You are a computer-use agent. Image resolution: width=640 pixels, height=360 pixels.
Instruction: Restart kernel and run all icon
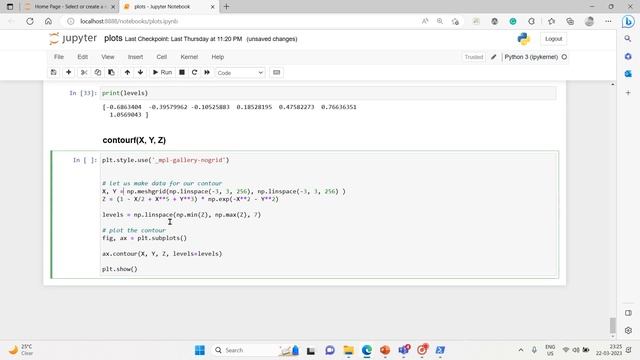pyautogui.click(x=207, y=72)
